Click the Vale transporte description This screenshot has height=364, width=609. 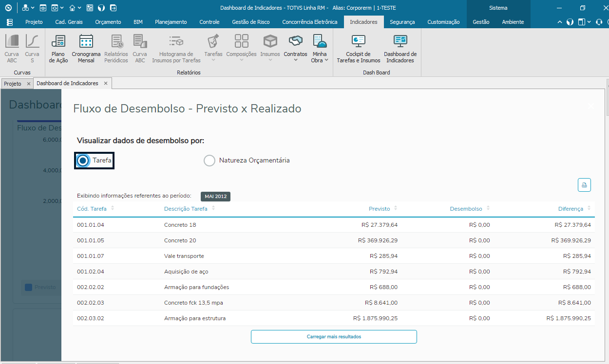184,256
